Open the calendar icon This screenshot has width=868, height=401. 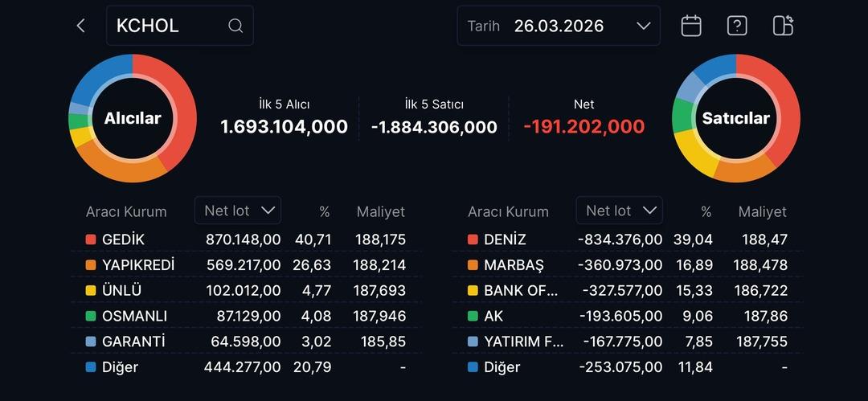tap(691, 26)
